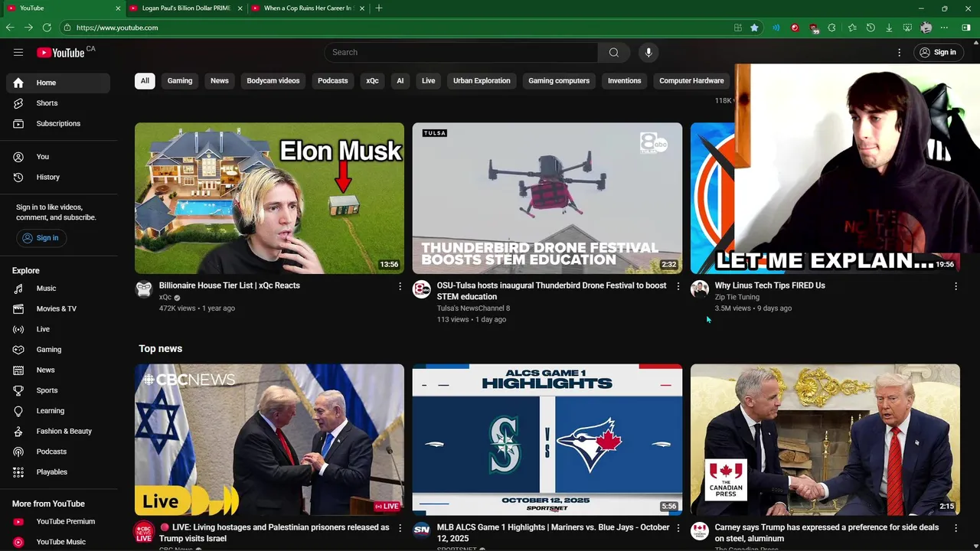Open History in sidebar
This screenshot has height=551, width=980.
click(58, 177)
